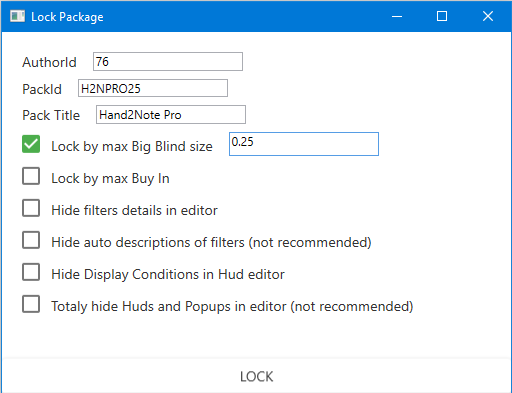This screenshot has height=393, width=512.
Task: Enable Lock by max Buy In
Action: click(x=31, y=176)
